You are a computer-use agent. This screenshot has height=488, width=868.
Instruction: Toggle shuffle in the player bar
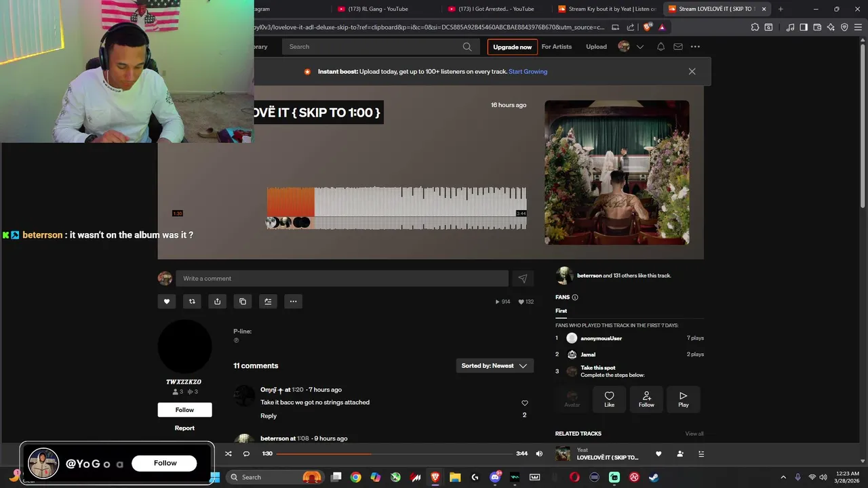click(x=228, y=453)
